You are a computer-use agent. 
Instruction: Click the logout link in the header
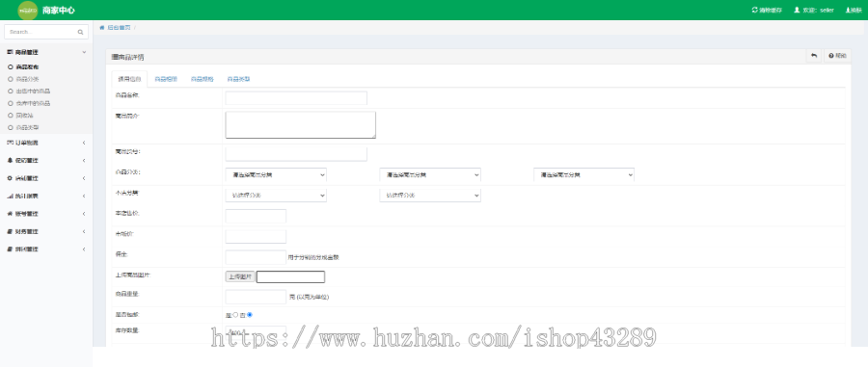click(854, 10)
